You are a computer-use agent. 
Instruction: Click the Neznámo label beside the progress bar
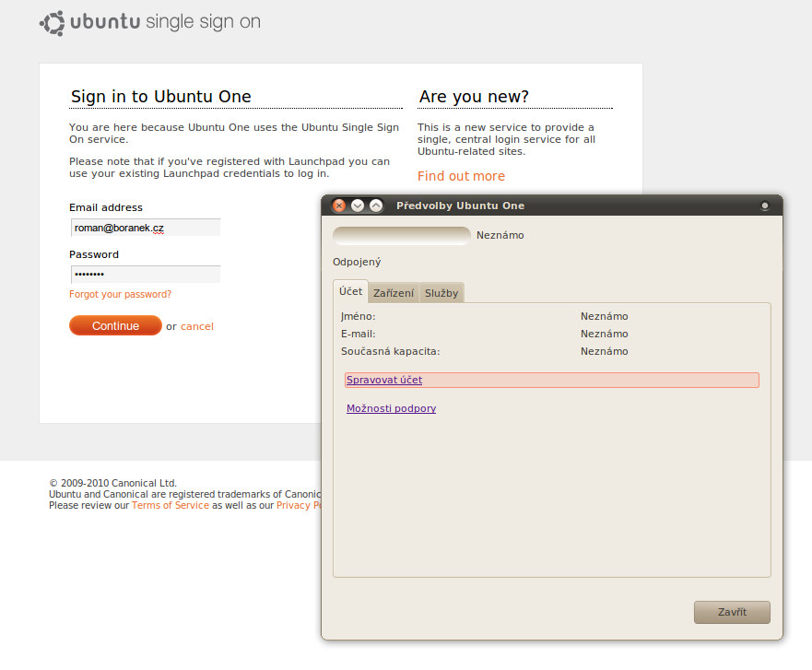[x=500, y=236]
